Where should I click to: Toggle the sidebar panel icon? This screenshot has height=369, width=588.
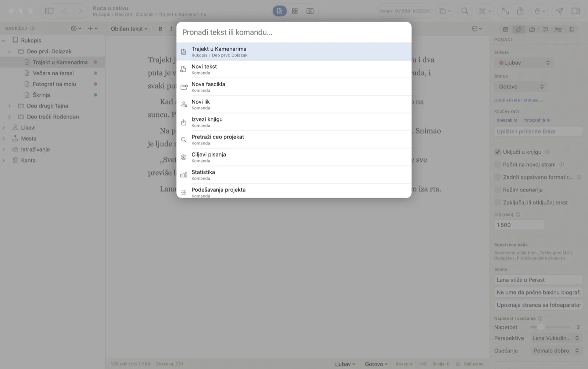click(x=49, y=11)
